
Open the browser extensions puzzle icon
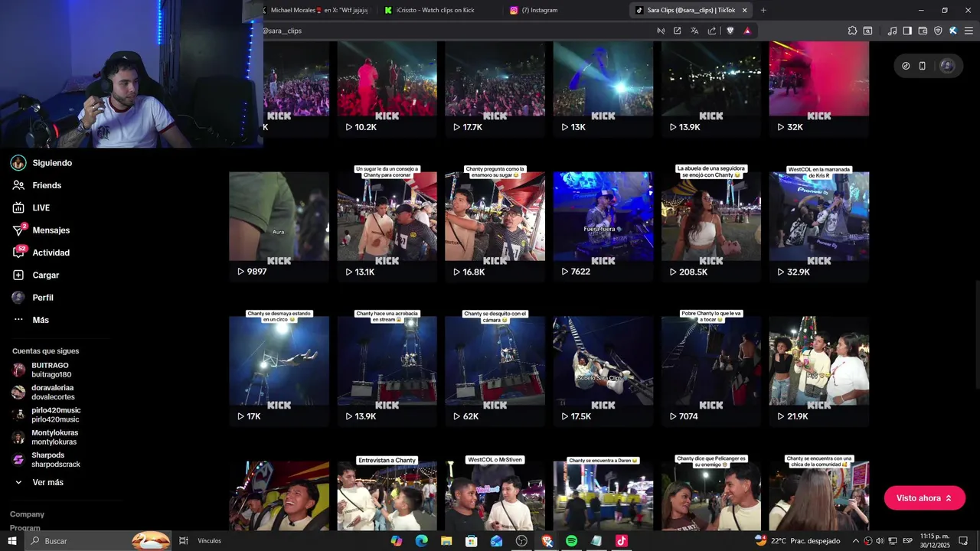click(852, 31)
